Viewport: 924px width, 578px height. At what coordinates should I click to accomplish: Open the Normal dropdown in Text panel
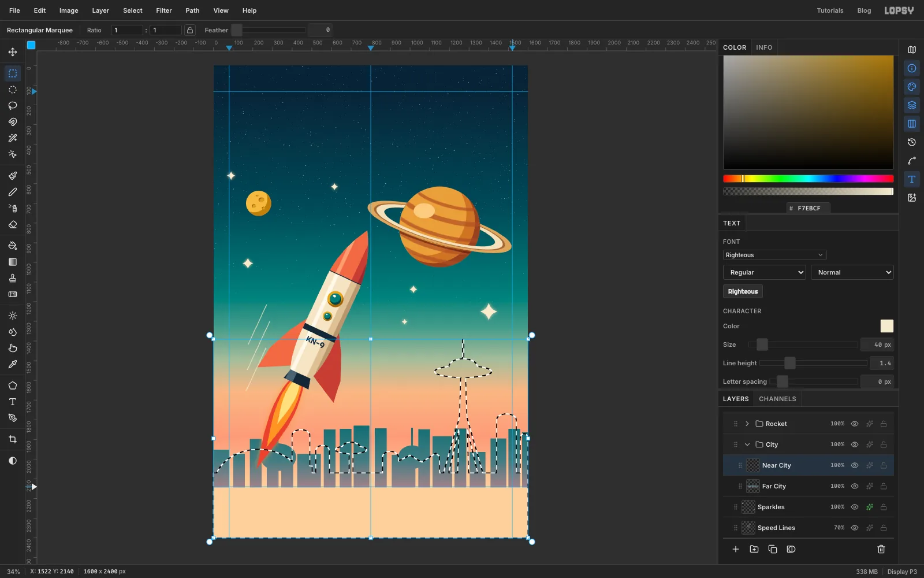pyautogui.click(x=852, y=272)
